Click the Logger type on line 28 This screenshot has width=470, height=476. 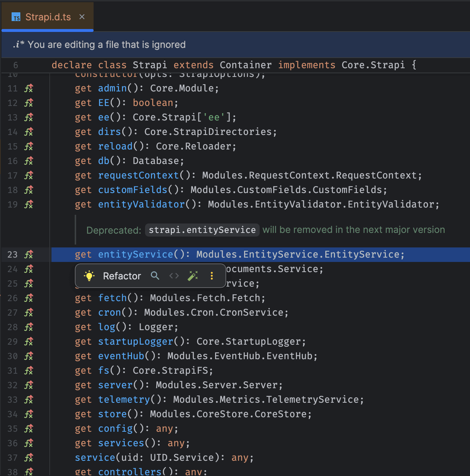click(156, 327)
